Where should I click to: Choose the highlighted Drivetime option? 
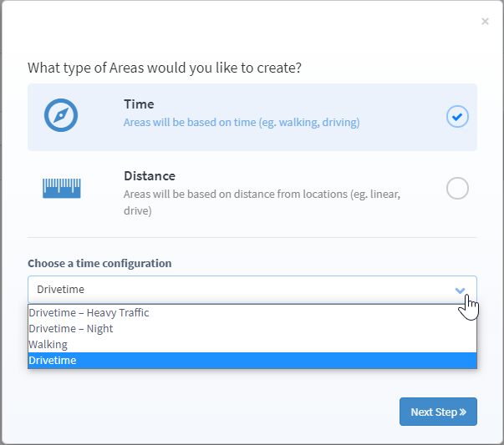(x=252, y=360)
